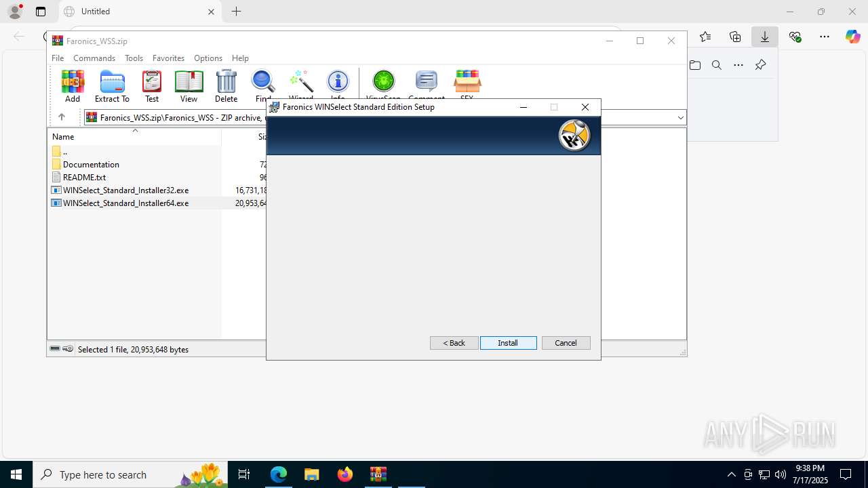Pin the downloads panel
This screenshot has width=868, height=488.
[760, 65]
